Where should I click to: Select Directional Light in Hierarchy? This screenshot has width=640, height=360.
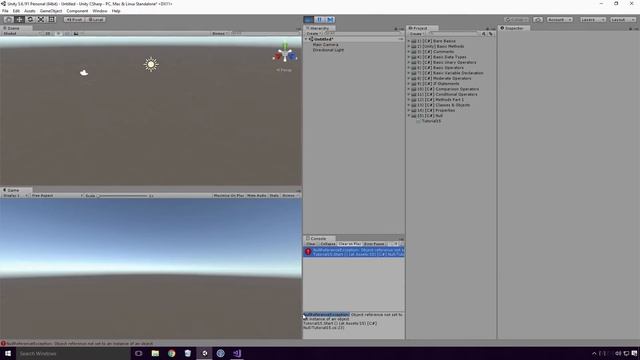click(x=328, y=50)
